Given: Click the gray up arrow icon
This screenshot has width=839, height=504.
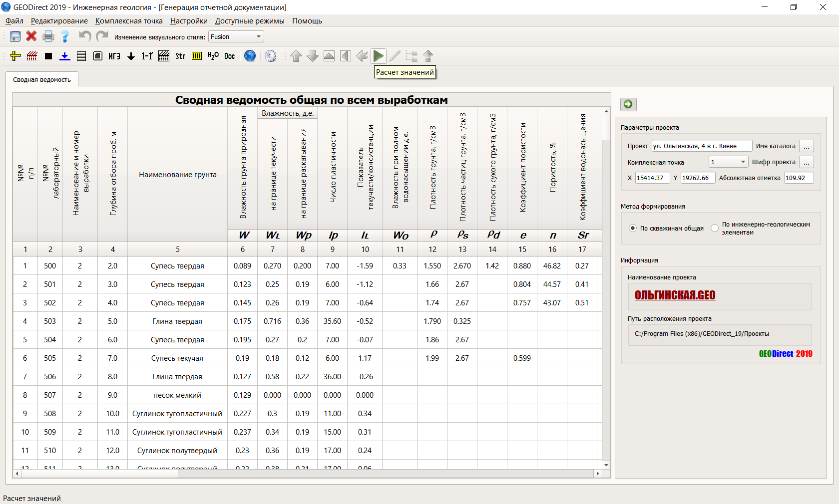Looking at the screenshot, I should coord(296,56).
